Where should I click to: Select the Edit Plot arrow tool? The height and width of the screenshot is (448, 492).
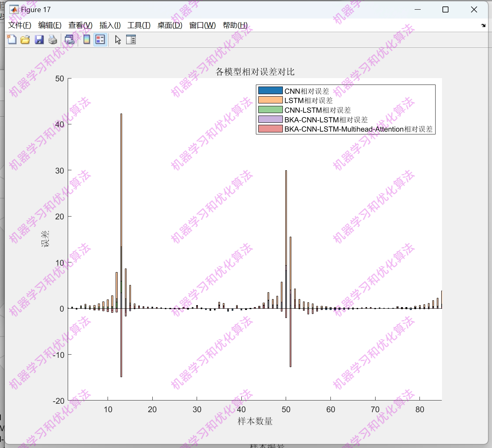coord(118,39)
